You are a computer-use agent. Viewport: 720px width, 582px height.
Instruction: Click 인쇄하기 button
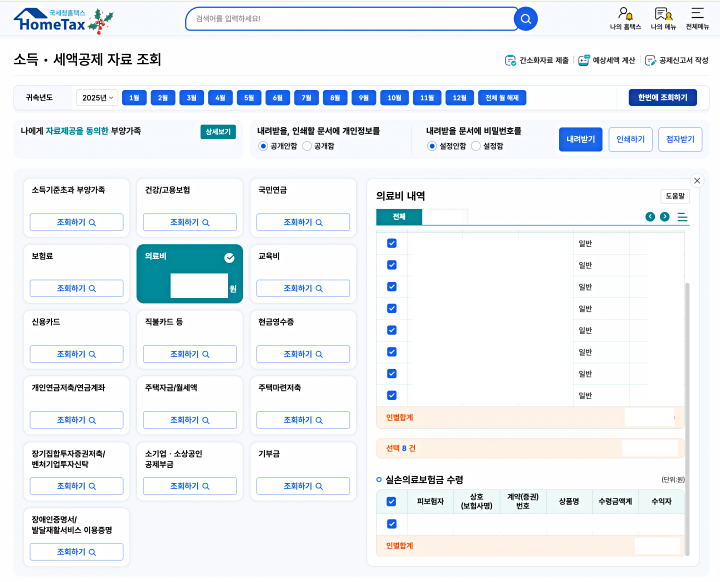pyautogui.click(x=630, y=139)
